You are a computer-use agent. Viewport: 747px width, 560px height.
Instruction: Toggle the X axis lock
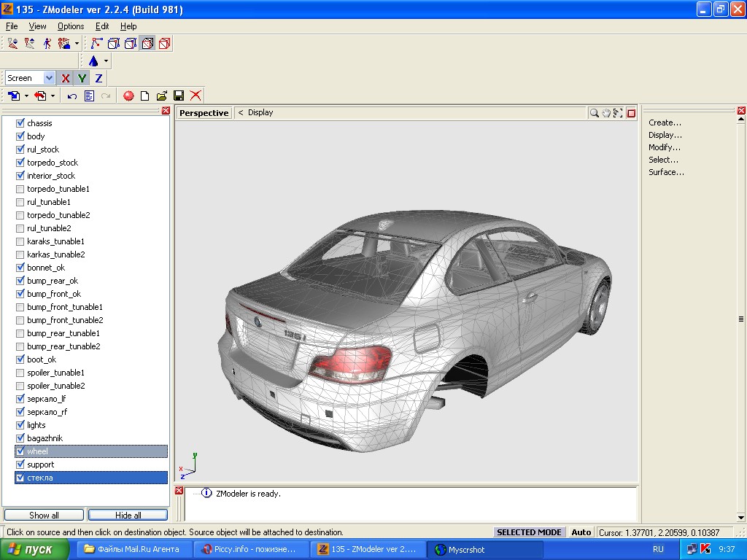tap(65, 78)
